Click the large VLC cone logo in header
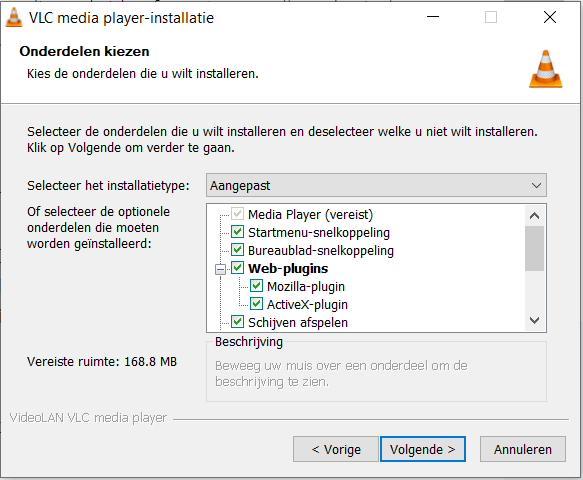 (x=545, y=69)
